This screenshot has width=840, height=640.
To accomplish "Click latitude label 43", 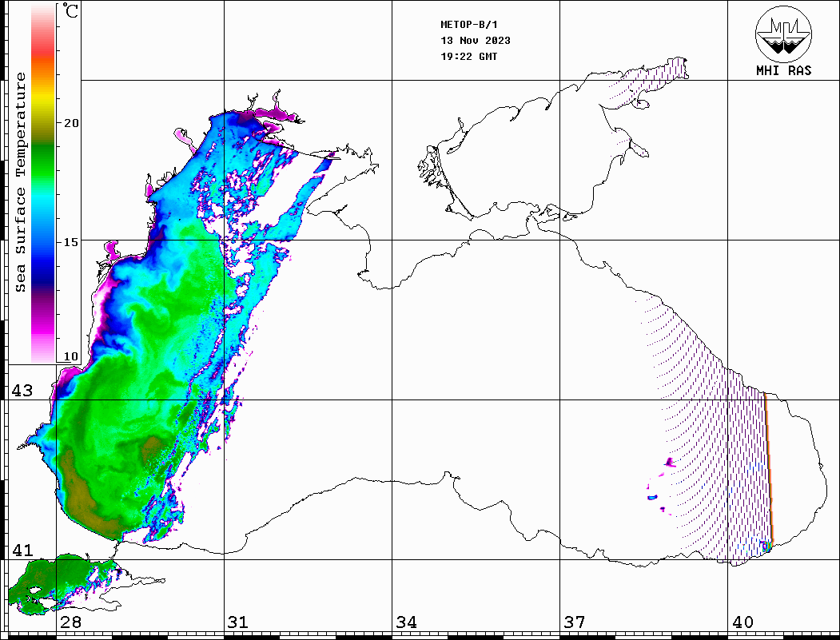I will 22,391.
